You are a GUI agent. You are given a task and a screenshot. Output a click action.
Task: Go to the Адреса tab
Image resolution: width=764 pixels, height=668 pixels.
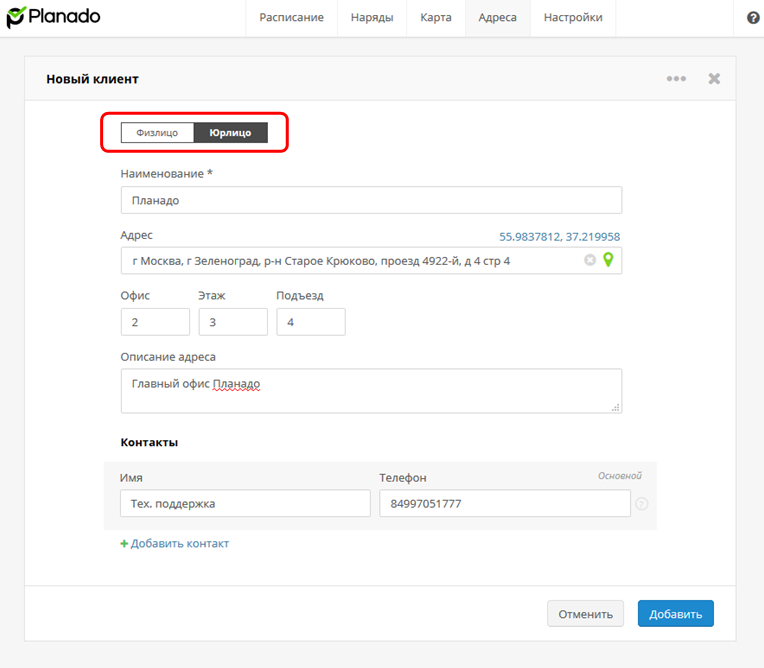point(497,18)
